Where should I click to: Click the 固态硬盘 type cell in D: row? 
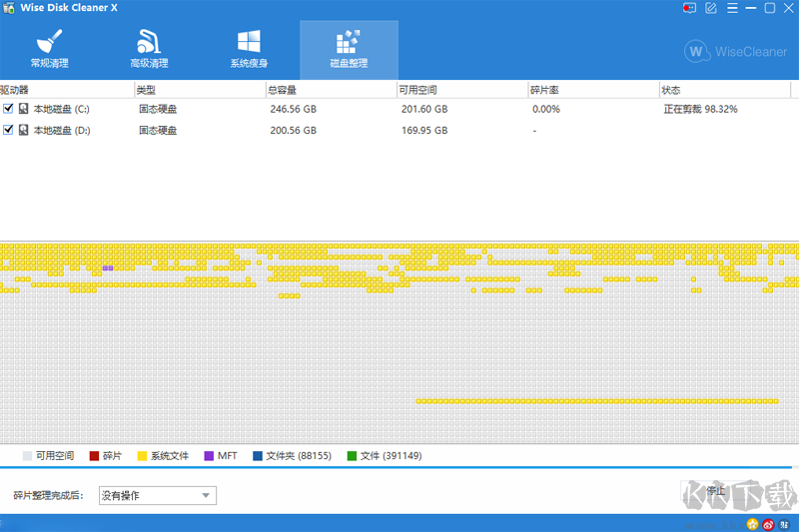[158, 131]
